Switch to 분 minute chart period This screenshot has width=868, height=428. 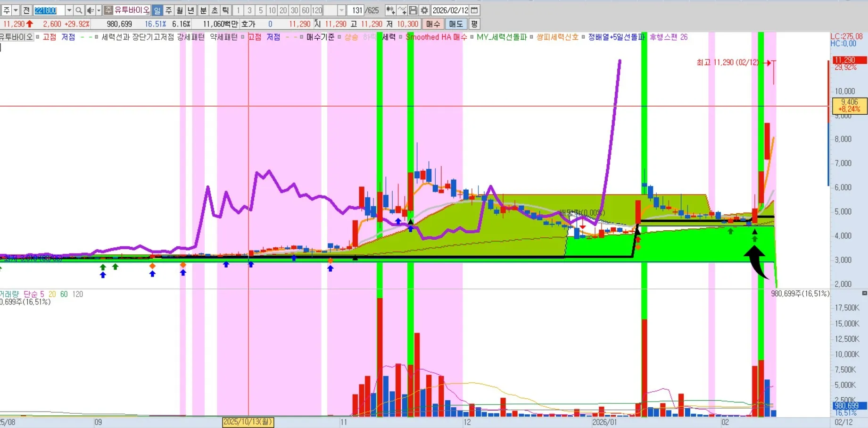pyautogui.click(x=203, y=10)
